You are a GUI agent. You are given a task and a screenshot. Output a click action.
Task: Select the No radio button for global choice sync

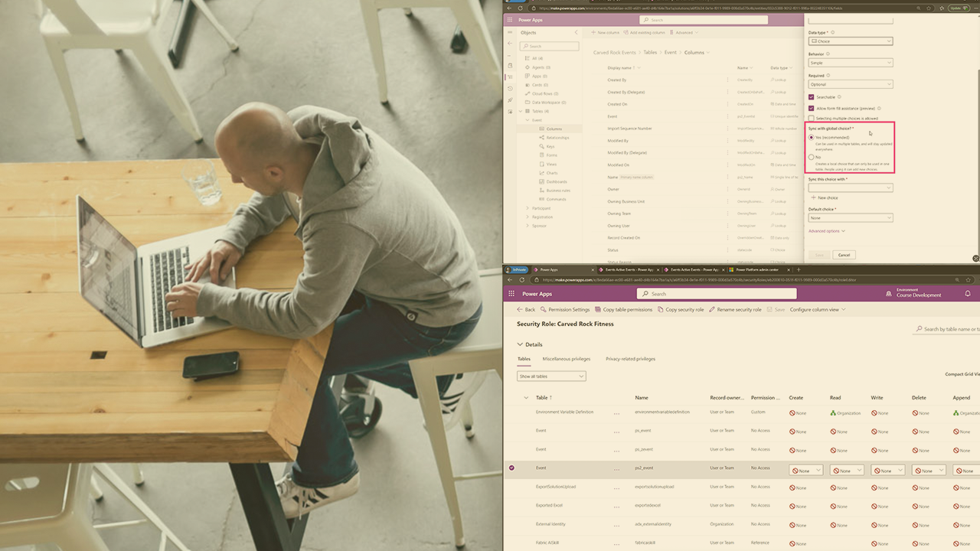(812, 157)
